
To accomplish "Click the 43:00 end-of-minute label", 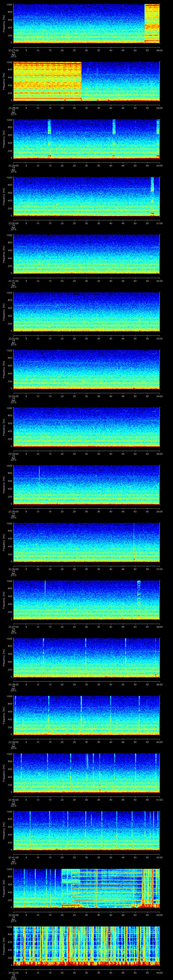I will 159,915.
